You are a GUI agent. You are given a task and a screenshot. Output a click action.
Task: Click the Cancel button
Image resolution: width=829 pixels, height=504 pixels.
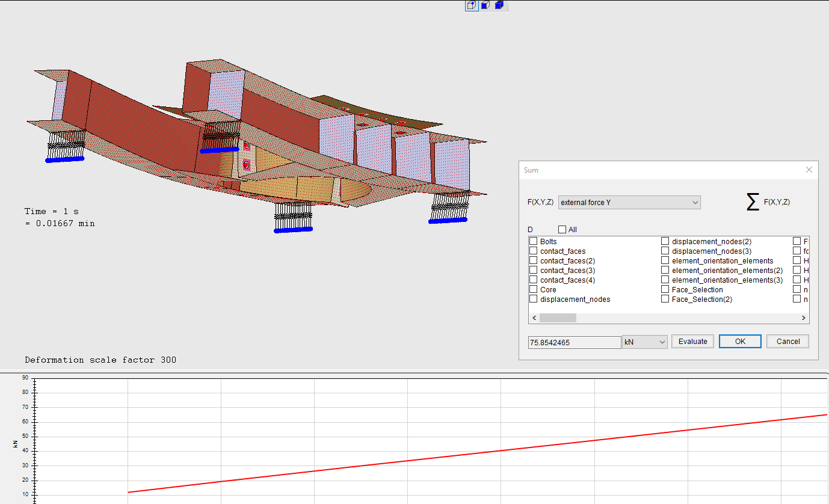coord(787,342)
